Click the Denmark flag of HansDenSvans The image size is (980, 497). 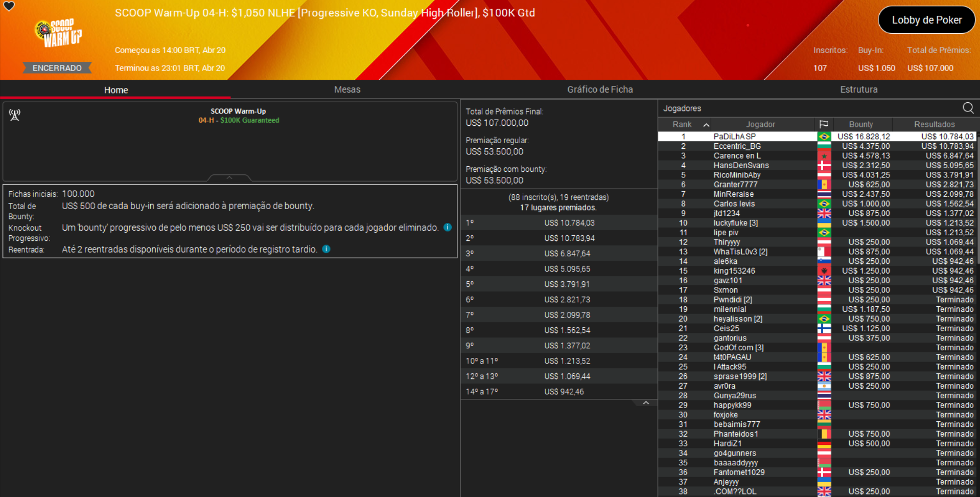pyautogui.click(x=824, y=166)
